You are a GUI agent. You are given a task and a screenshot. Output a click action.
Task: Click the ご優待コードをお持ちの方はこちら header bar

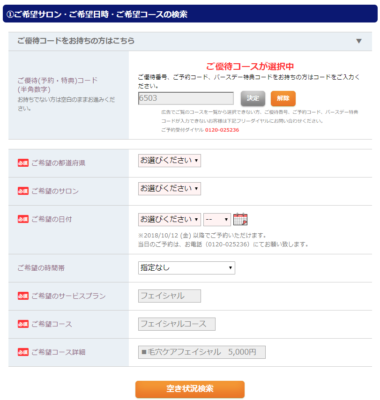click(190, 41)
